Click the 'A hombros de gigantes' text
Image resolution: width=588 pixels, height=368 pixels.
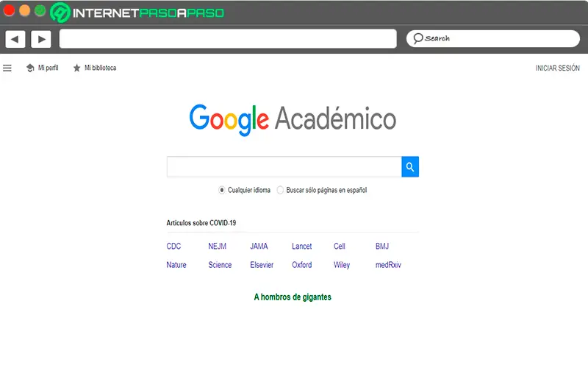click(293, 297)
